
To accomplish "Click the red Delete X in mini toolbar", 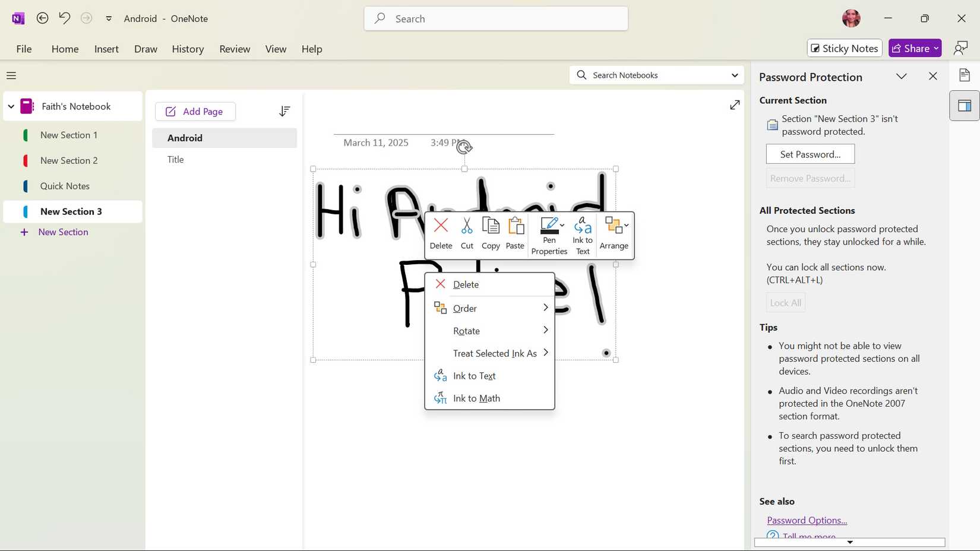I will [x=441, y=226].
